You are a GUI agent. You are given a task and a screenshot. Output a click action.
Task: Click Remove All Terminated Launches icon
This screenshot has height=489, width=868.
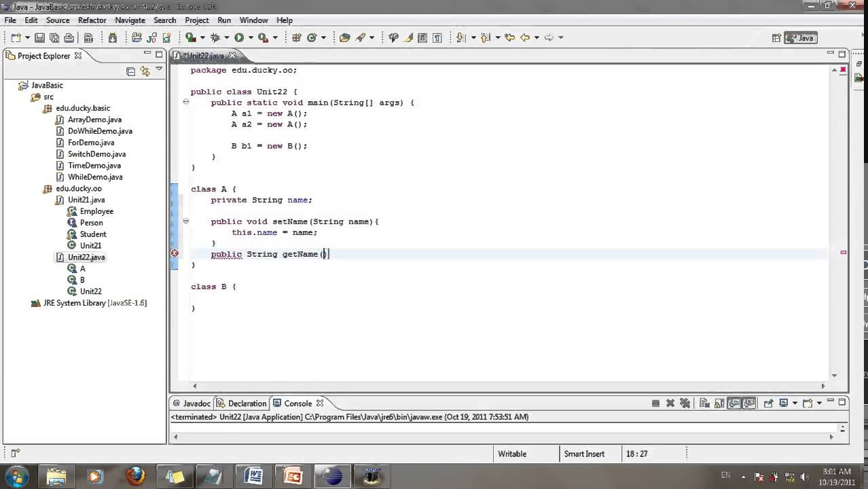pyautogui.click(x=685, y=403)
